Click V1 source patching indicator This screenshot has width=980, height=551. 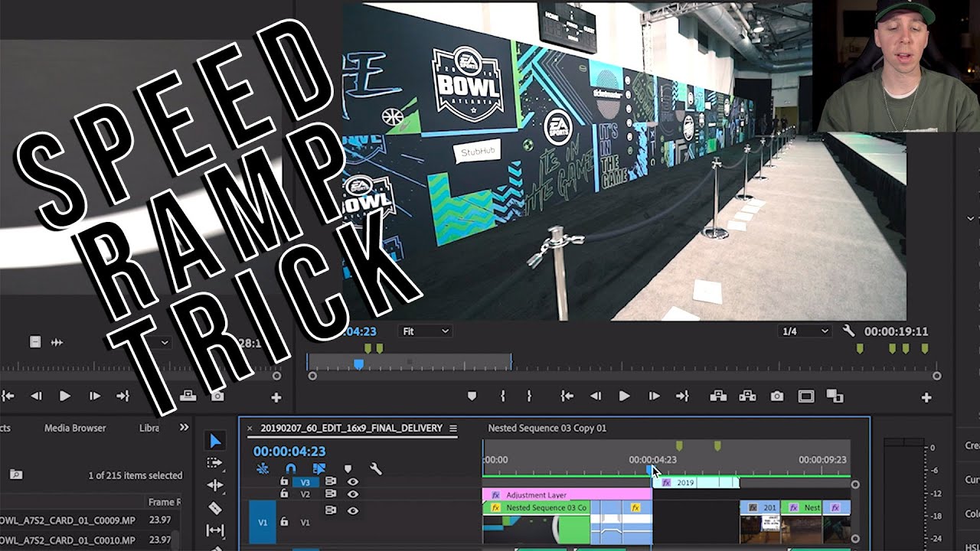[x=263, y=523]
